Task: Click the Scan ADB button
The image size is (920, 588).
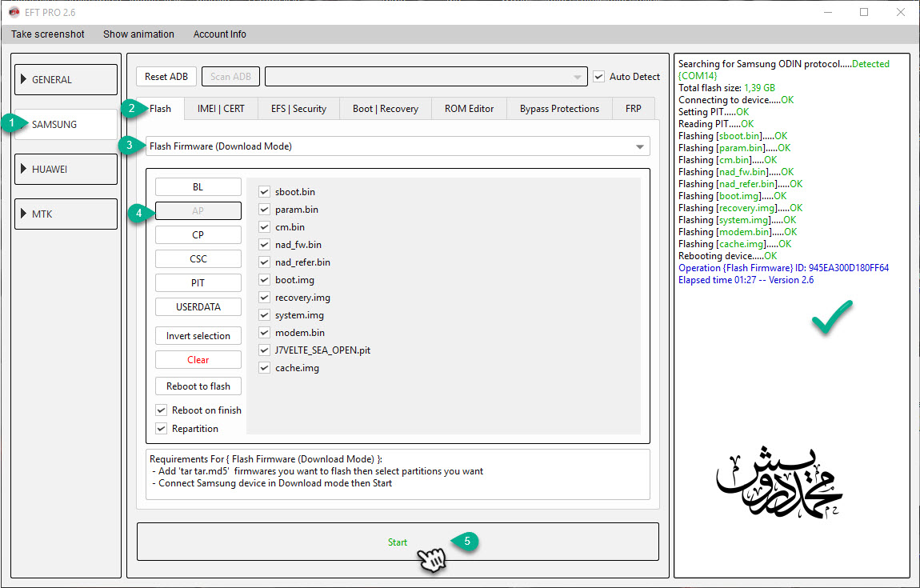Action: tap(230, 76)
